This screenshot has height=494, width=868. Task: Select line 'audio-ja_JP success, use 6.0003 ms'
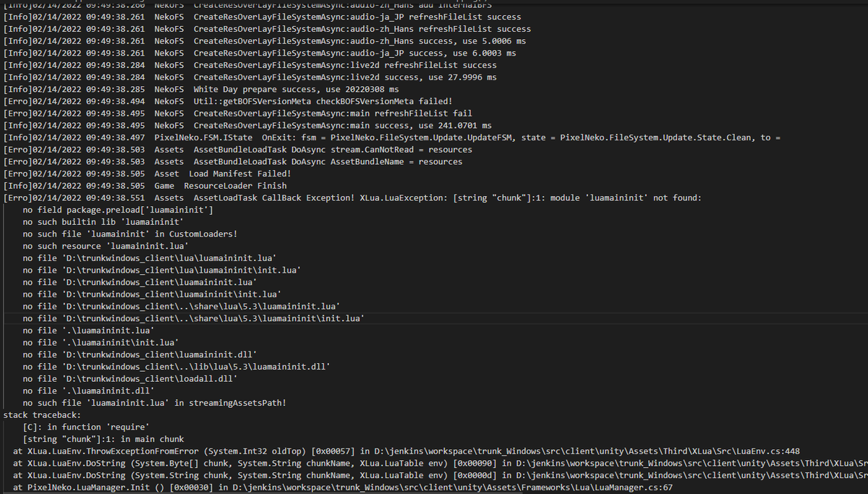point(260,53)
